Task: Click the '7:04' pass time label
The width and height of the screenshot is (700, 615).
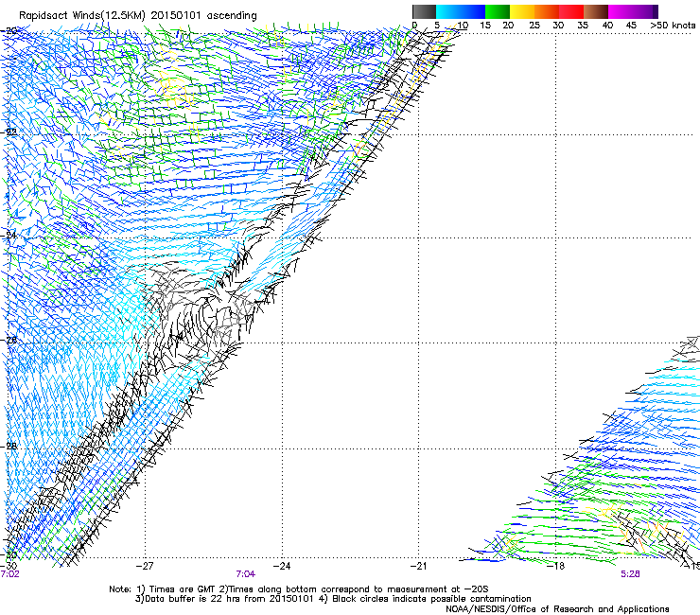Action: (246, 574)
